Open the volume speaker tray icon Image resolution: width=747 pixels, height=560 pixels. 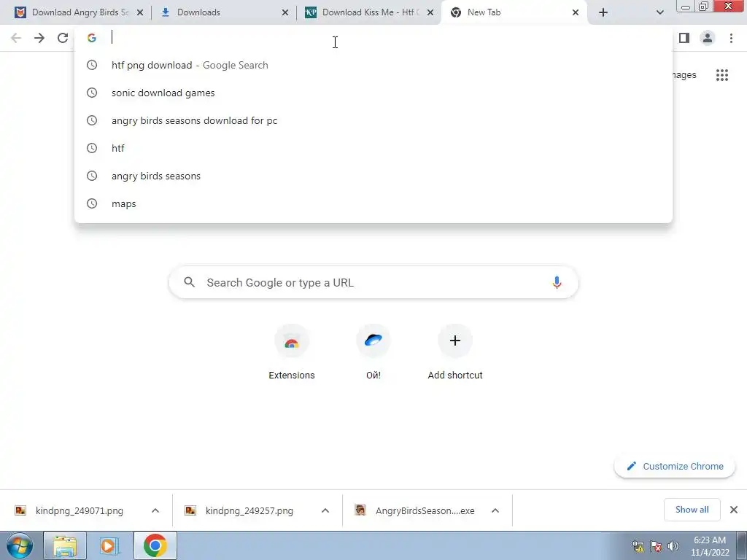pos(673,545)
